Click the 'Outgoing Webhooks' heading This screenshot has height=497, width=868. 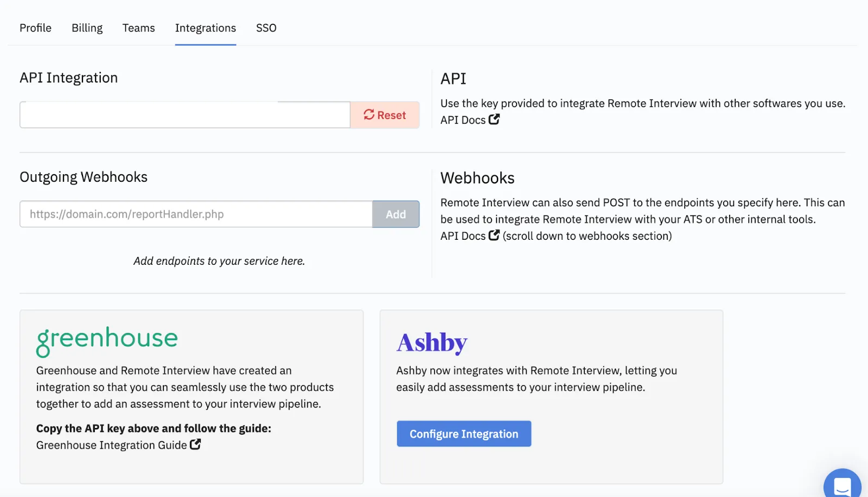84,177
